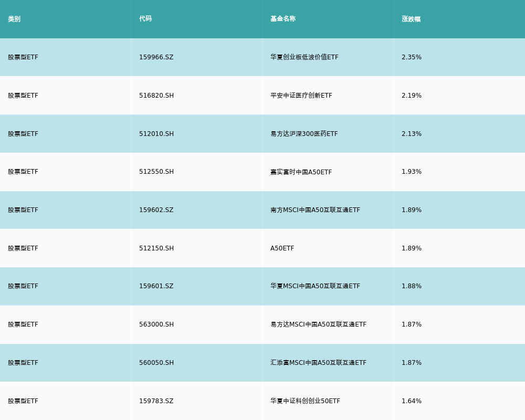Click the 涨跌幅 column header

(411, 19)
